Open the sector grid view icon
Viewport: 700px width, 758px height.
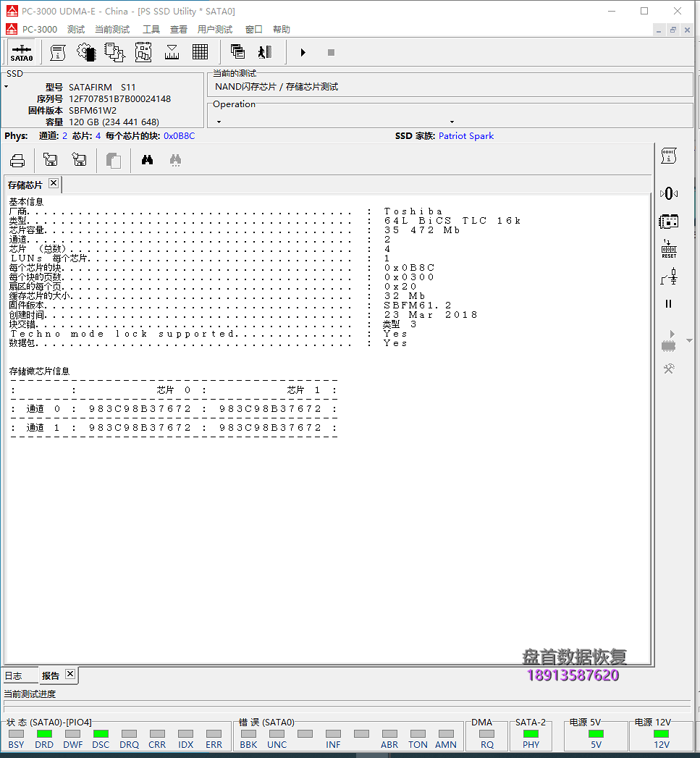(x=200, y=52)
